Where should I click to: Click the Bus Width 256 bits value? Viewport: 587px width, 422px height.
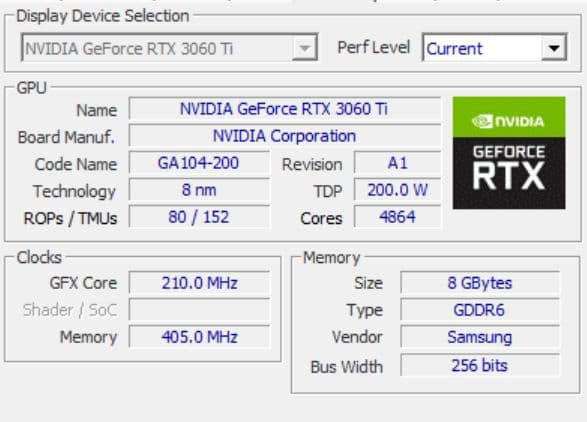click(480, 365)
